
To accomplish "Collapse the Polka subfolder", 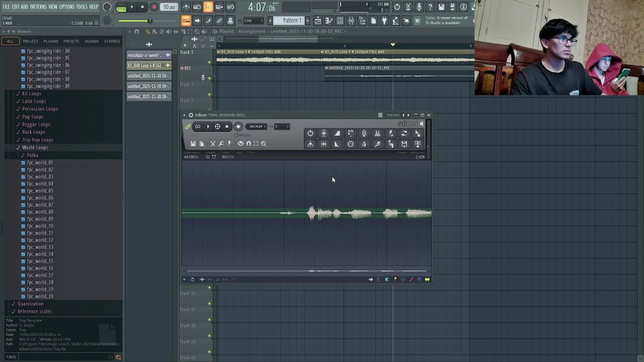I will 32,155.
